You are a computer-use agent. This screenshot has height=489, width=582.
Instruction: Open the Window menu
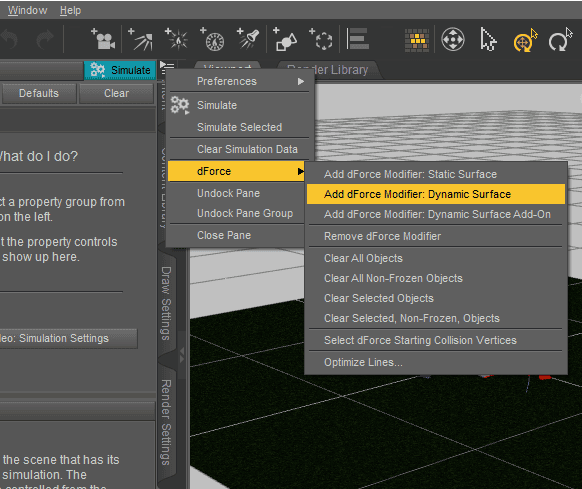[27, 10]
